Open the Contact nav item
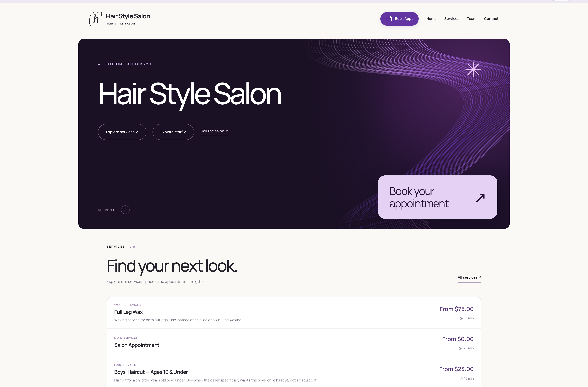Viewport: 588px width, 387px height. (491, 19)
